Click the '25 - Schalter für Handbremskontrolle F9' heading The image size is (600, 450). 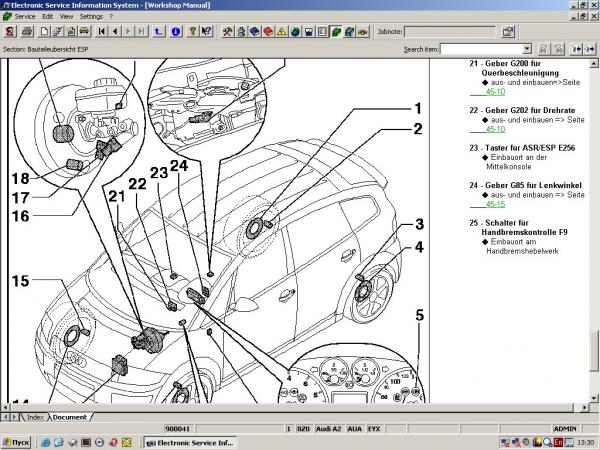click(x=518, y=227)
